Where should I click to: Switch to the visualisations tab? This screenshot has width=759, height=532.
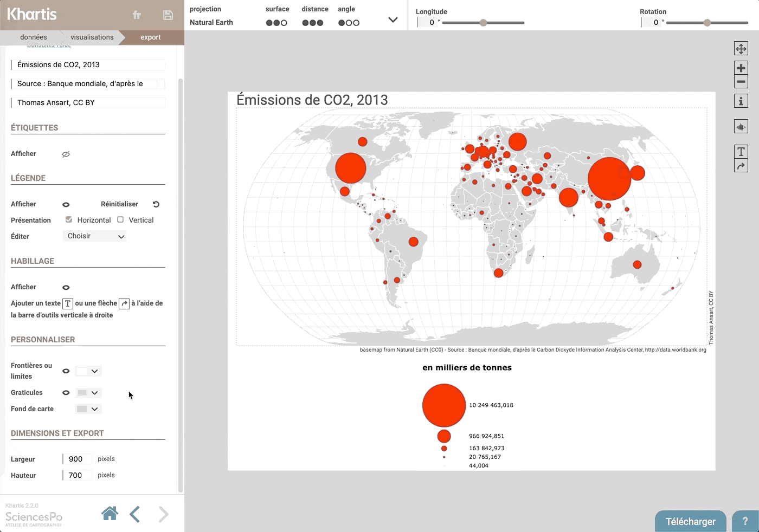(92, 37)
